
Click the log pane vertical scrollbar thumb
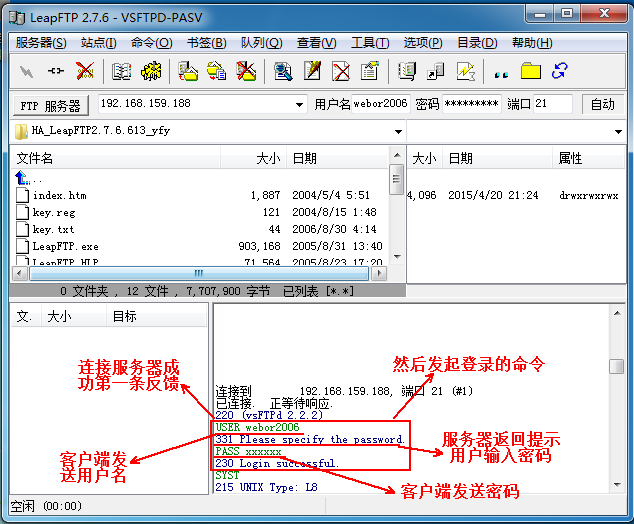pyautogui.click(x=617, y=366)
